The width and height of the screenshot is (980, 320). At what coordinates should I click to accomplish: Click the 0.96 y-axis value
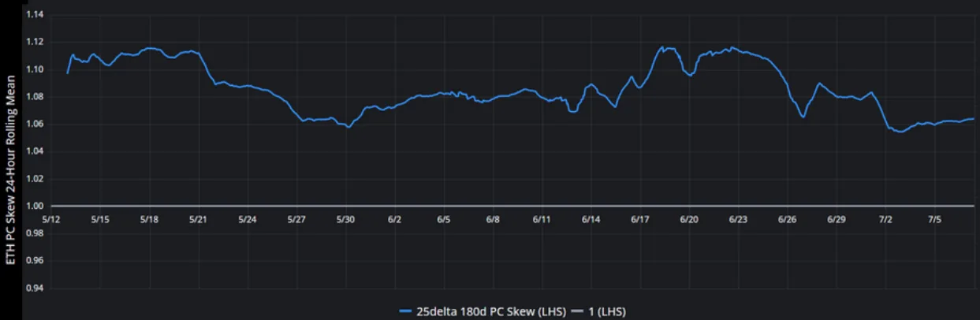35,261
